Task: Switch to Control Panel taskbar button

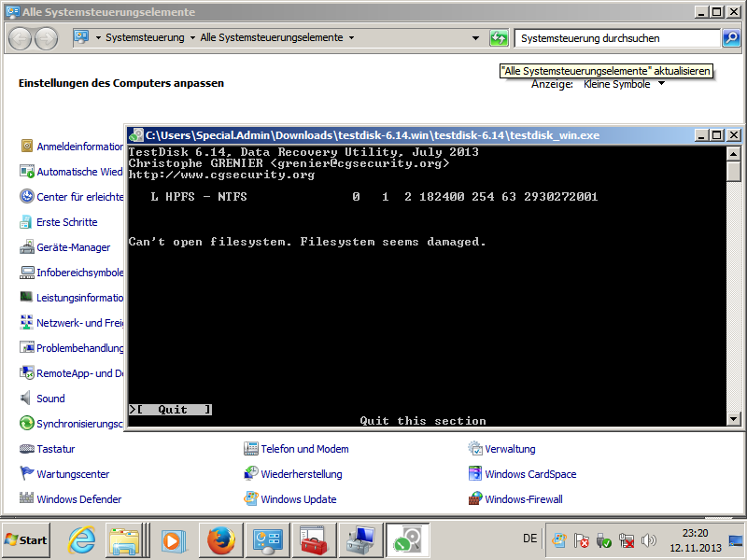Action: point(267,540)
